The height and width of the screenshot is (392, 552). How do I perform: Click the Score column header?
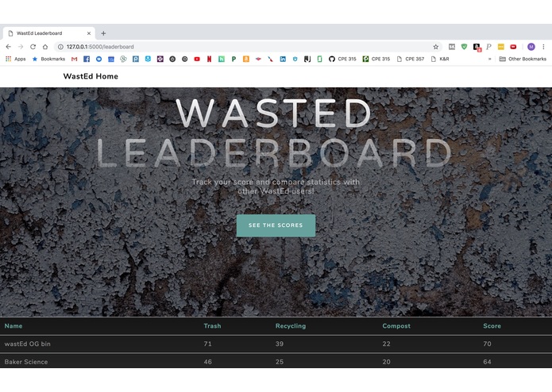click(x=492, y=326)
